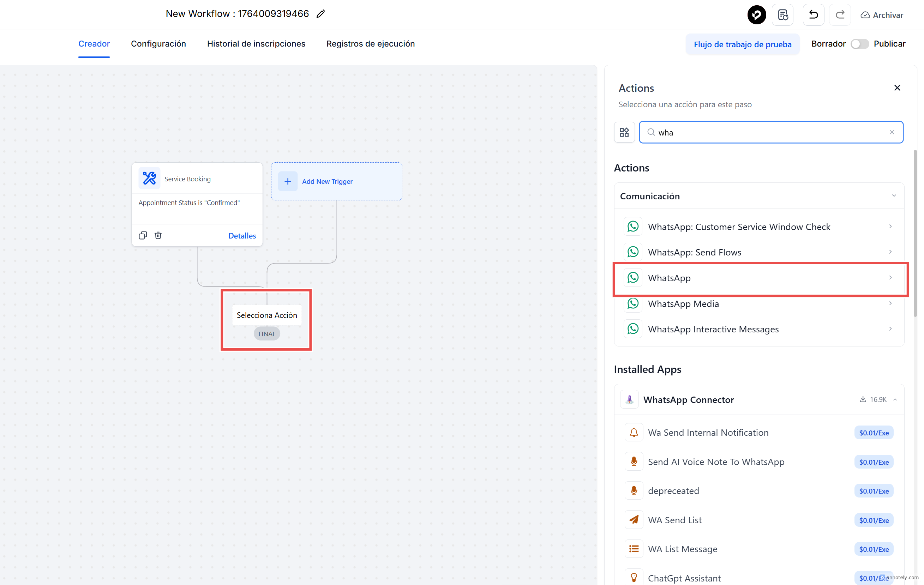Collapse the Comunicación section
Viewport: 924px width, 585px height.
click(x=894, y=196)
